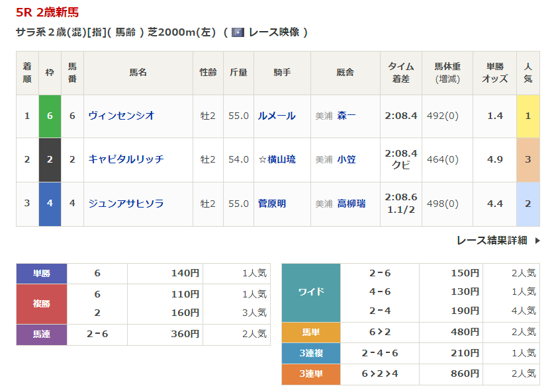This screenshot has width=554, height=392.
Task: Click the arrow beside レース結果詳細
Action: coord(537,241)
